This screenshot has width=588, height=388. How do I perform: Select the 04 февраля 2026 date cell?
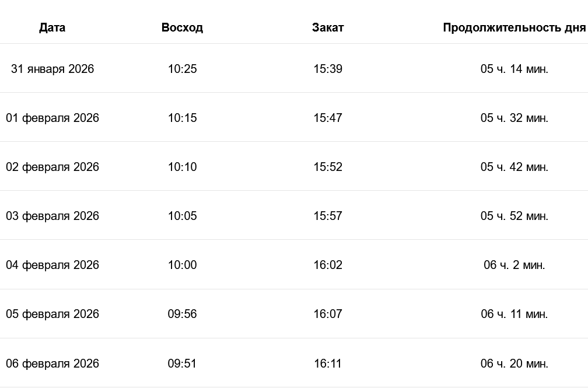coord(52,265)
